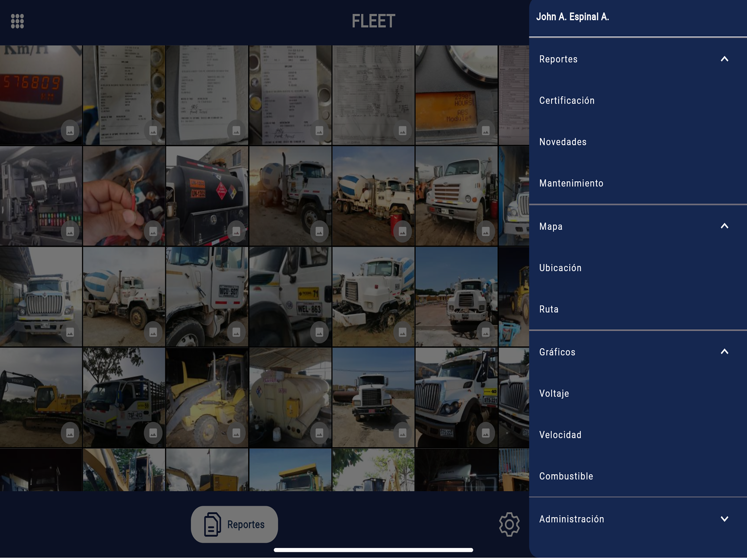Tap image icon on the yellow loader photo

[236, 433]
